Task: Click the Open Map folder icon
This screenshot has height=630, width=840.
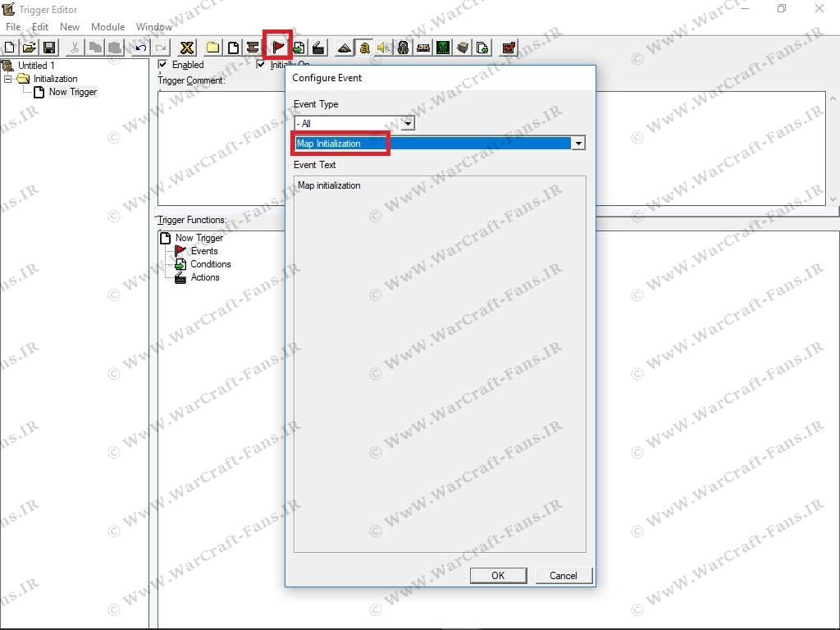Action: point(30,48)
